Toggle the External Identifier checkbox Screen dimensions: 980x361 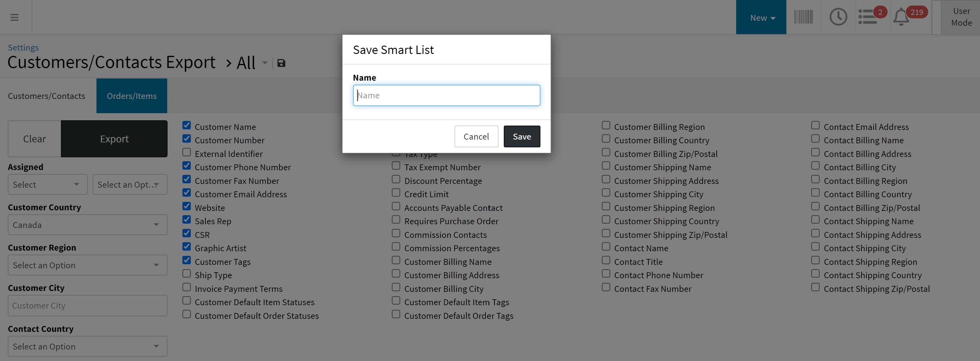[x=186, y=153]
